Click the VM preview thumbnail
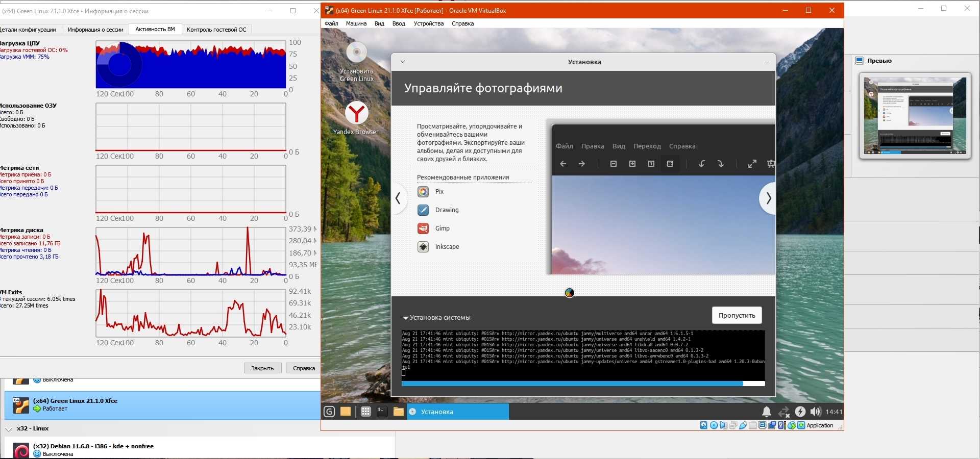The image size is (980, 459). (x=915, y=116)
